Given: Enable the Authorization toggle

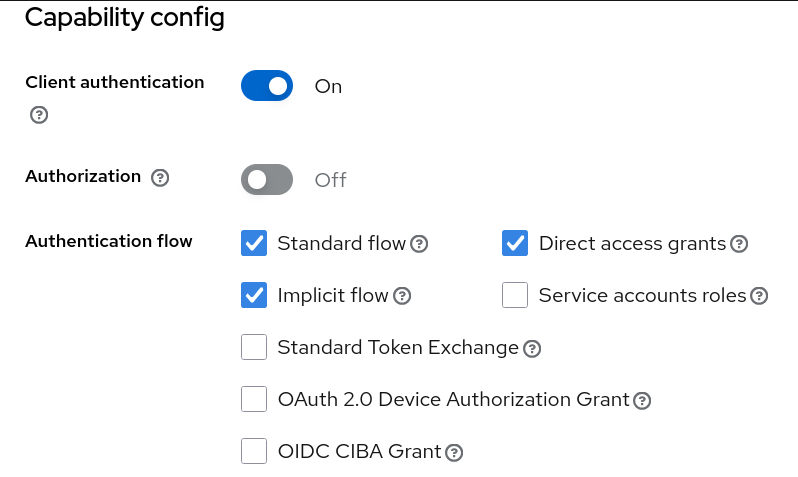Looking at the screenshot, I should point(267,180).
